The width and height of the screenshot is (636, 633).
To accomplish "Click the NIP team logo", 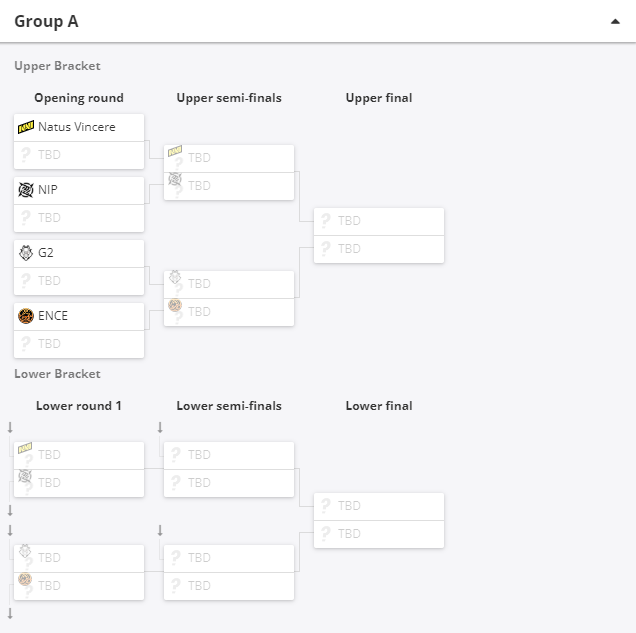I will tap(26, 190).
